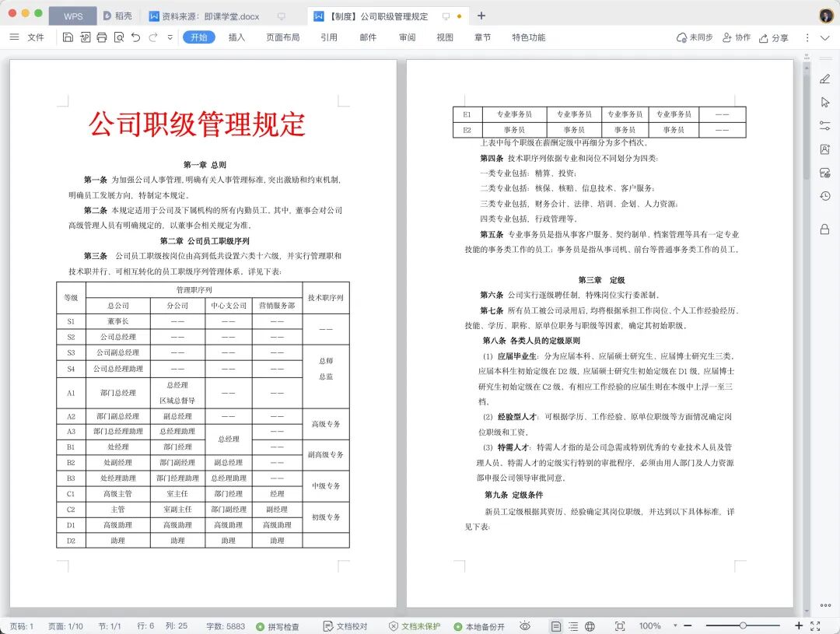Click the Print icon
The width and height of the screenshot is (840, 634).
(102, 37)
